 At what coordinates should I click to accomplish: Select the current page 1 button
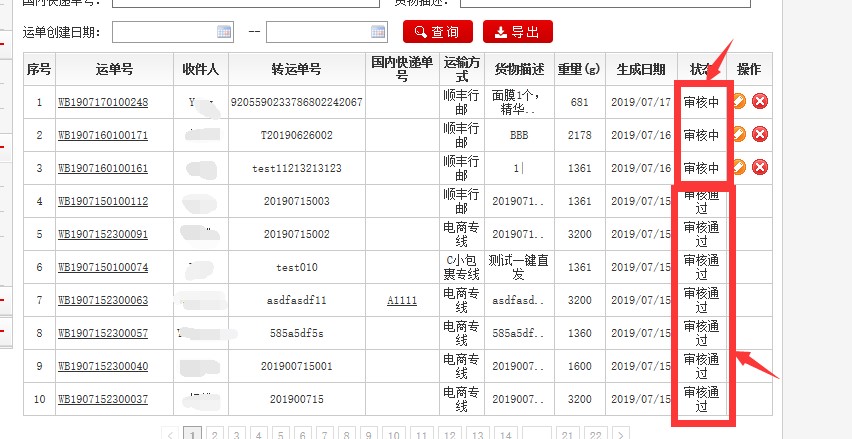pos(192,435)
